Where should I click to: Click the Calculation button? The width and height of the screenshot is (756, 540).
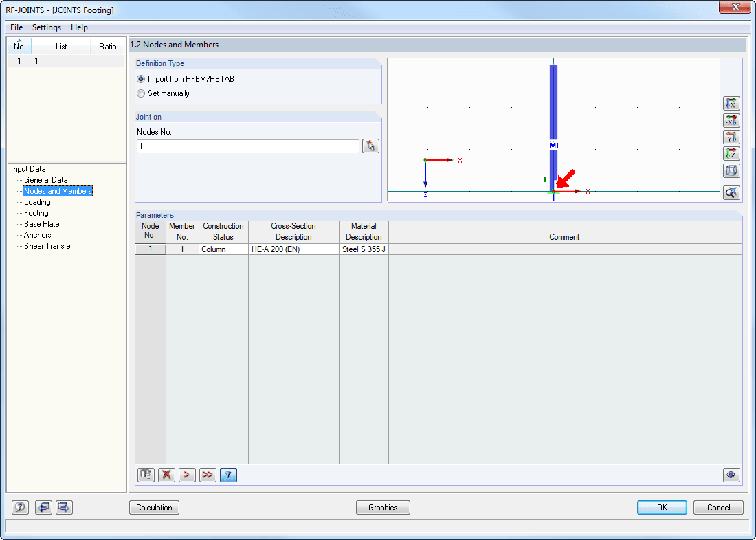click(154, 508)
